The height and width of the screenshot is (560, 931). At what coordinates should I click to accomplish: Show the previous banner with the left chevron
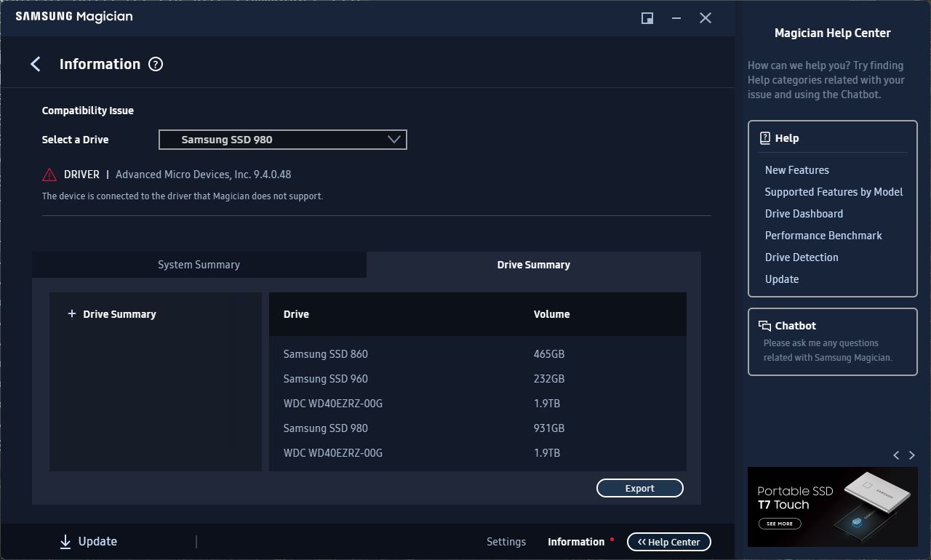point(896,455)
